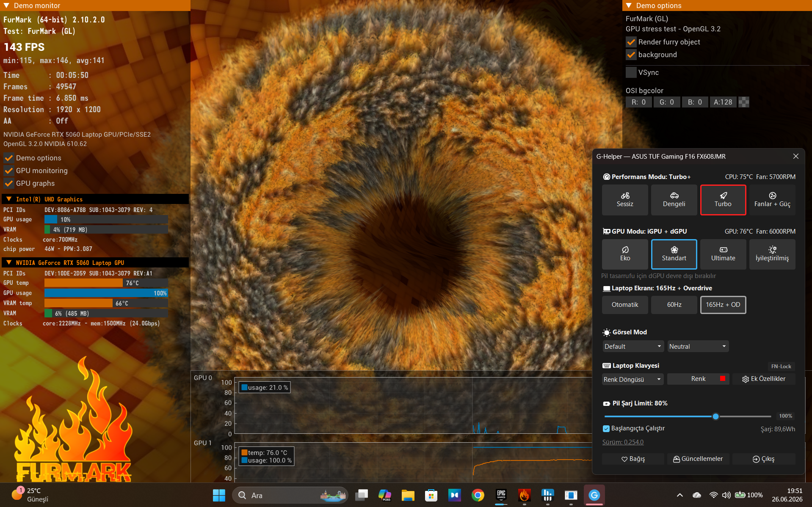Collapse the Intel(R) UHD Graphics section

coord(8,199)
